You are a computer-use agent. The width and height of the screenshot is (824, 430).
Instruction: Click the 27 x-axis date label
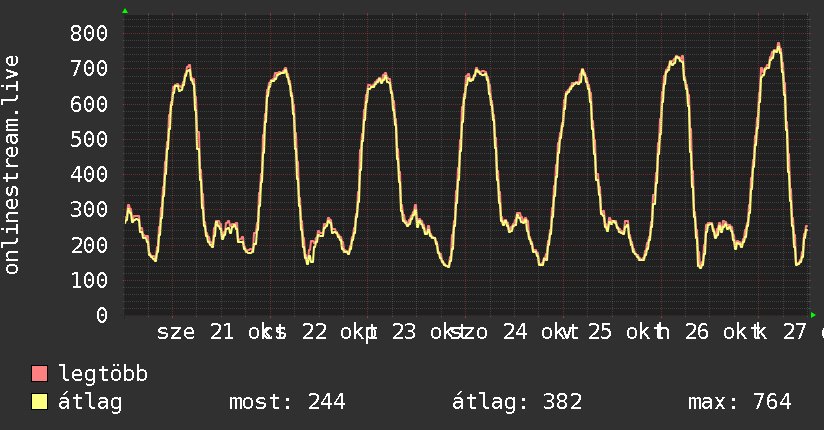[x=794, y=332]
